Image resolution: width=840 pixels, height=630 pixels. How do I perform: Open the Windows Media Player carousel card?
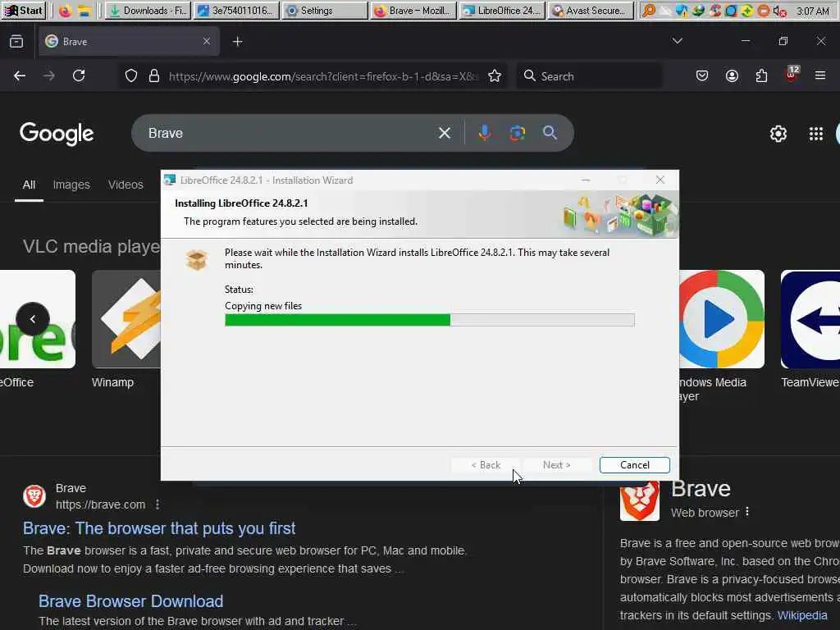[722, 336]
